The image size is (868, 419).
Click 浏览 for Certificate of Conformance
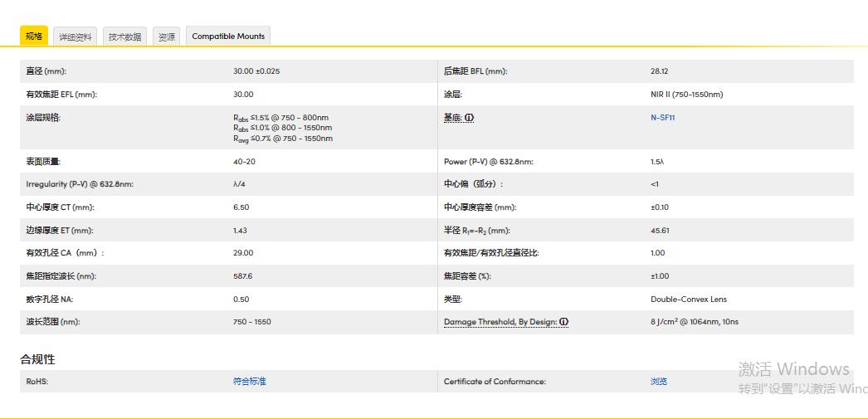pos(659,382)
